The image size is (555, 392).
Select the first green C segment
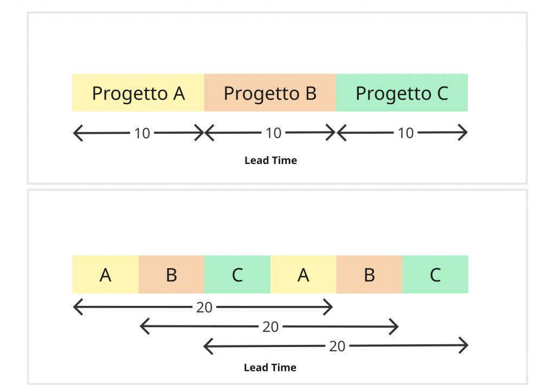click(237, 275)
